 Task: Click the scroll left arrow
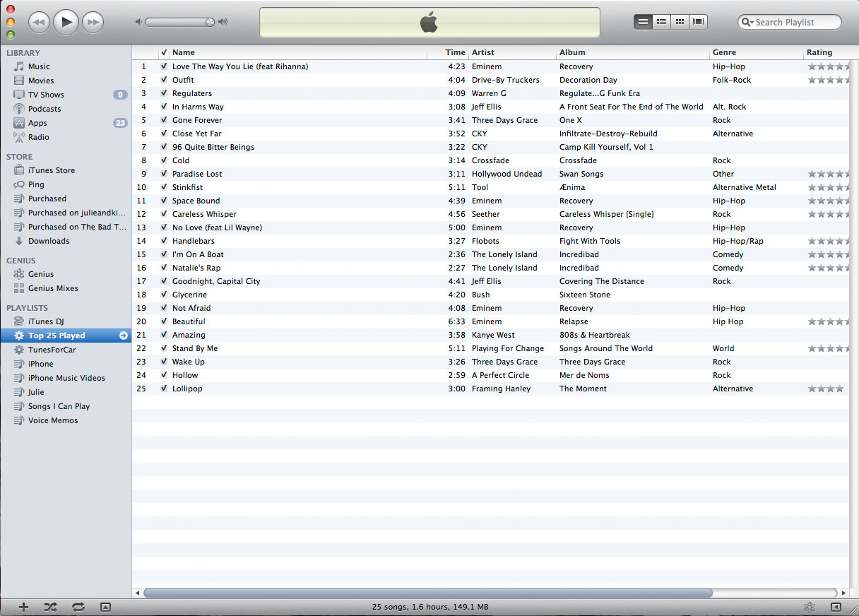(138, 593)
